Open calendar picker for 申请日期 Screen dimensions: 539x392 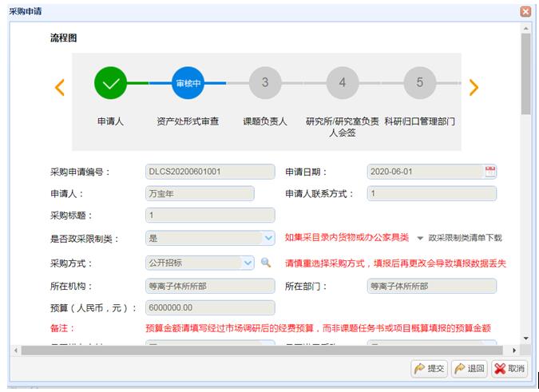click(x=490, y=172)
